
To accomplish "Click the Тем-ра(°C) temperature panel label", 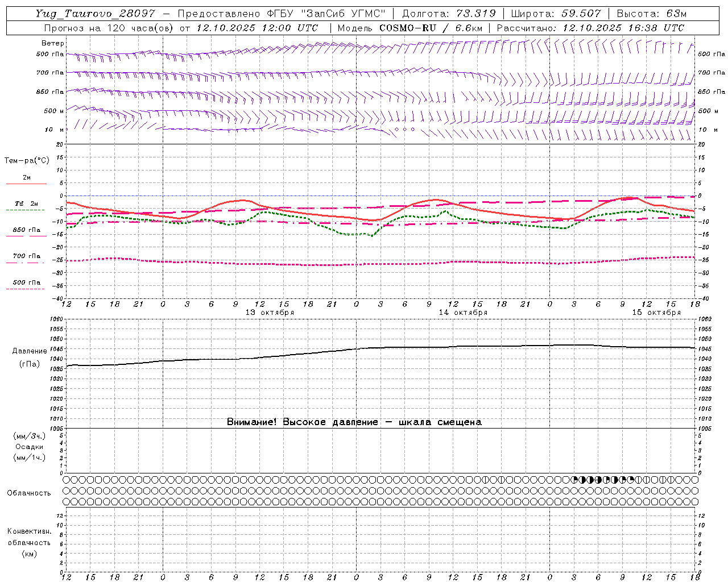I will [27, 161].
